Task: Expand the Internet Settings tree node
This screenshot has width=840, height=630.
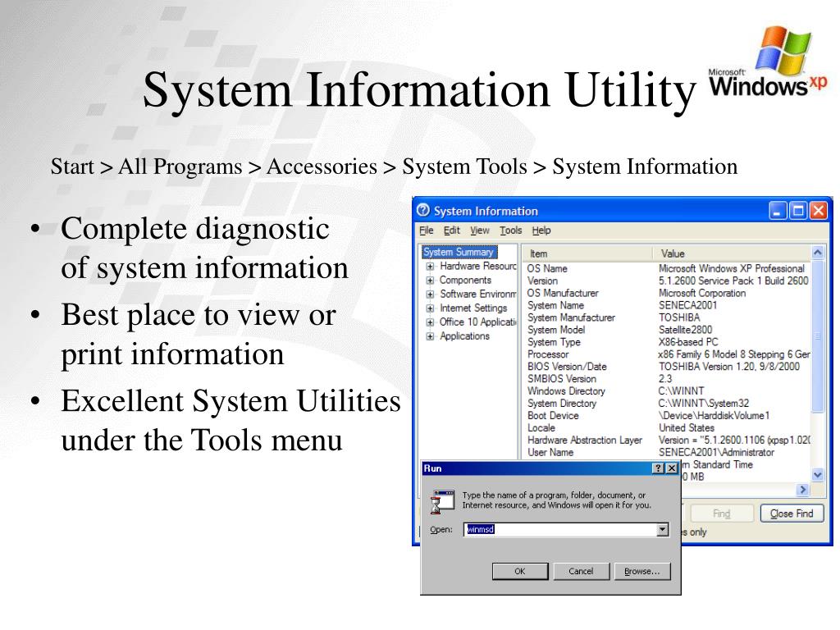Action: (x=430, y=308)
